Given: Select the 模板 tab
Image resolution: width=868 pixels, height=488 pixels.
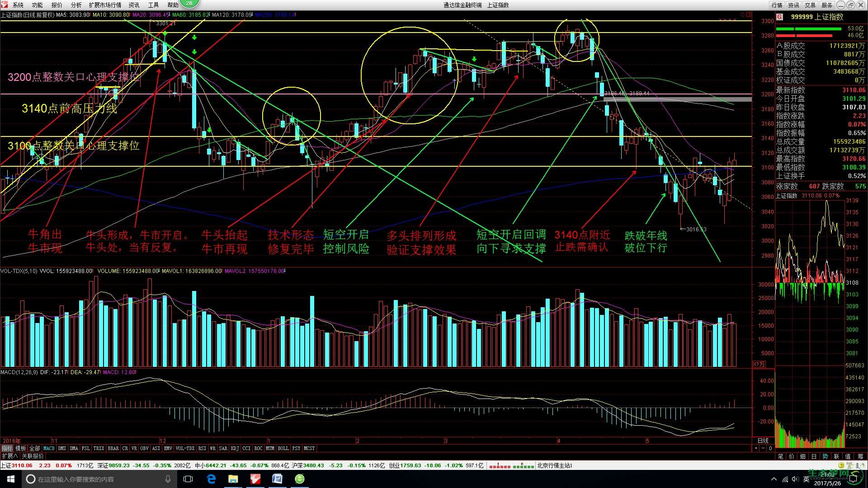Looking at the screenshot, I should pos(21,448).
